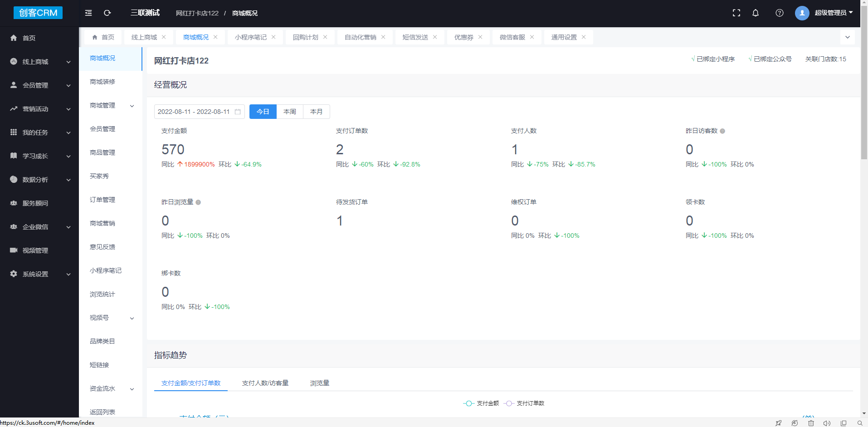Close the 线上商城 tab
This screenshot has width=868, height=427.
164,37
